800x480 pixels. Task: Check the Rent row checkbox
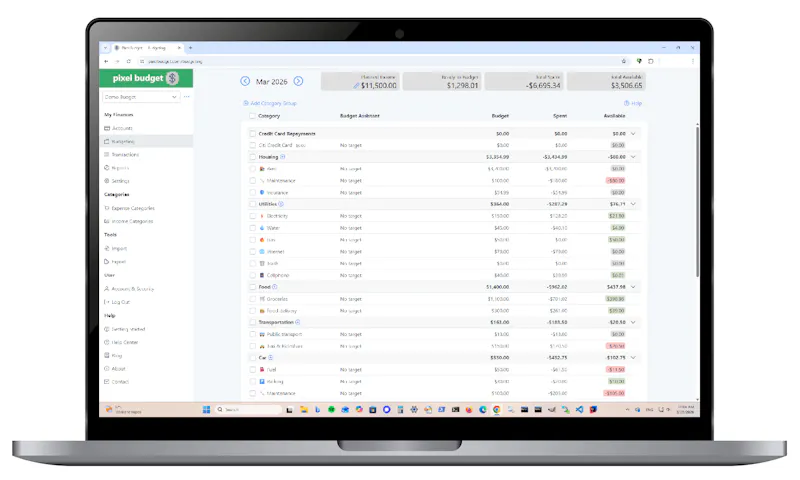(x=252, y=169)
